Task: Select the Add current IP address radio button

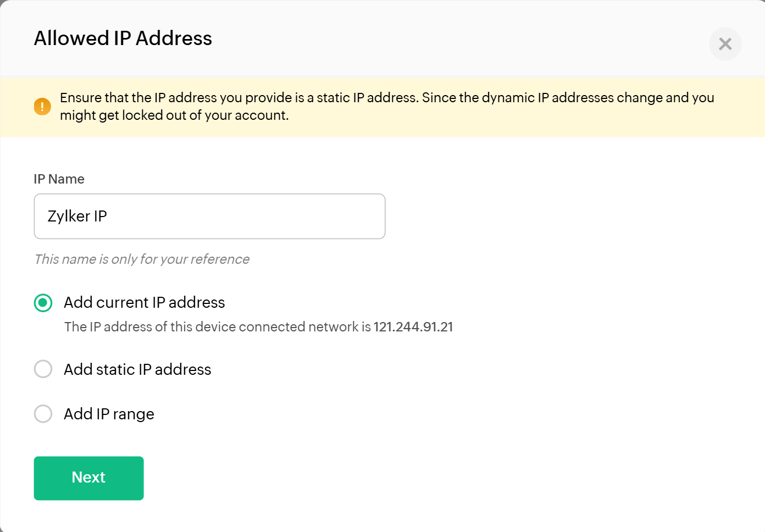Action: point(43,303)
